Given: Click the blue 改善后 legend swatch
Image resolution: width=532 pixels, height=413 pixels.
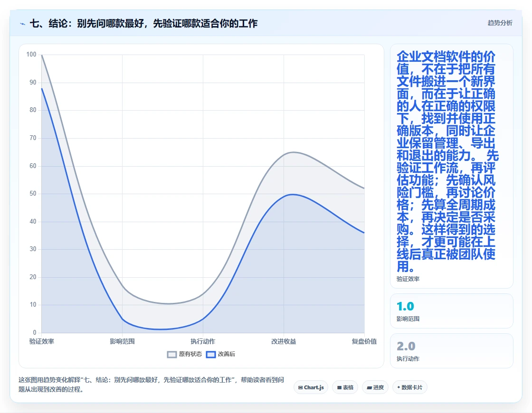Looking at the screenshot, I should pos(211,354).
